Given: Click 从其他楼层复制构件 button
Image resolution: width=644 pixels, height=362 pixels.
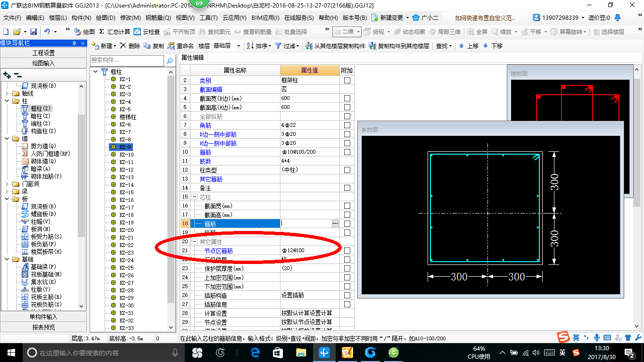Looking at the screenshot, I should click(335, 46).
